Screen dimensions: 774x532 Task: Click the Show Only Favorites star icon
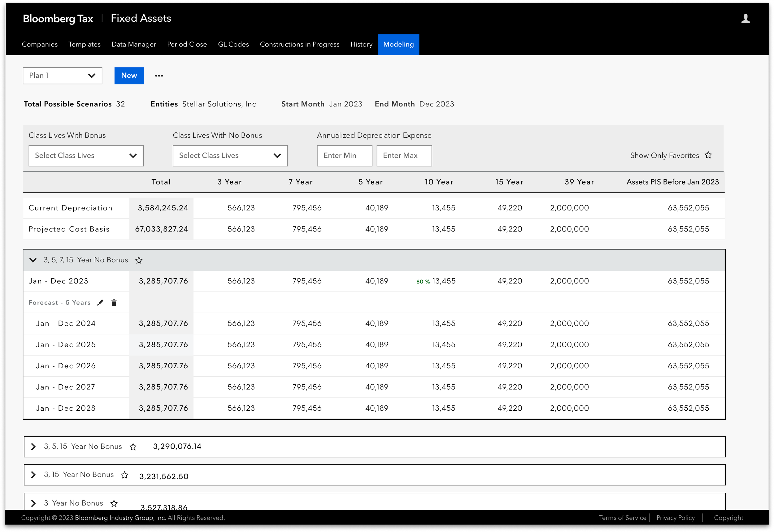pos(708,155)
